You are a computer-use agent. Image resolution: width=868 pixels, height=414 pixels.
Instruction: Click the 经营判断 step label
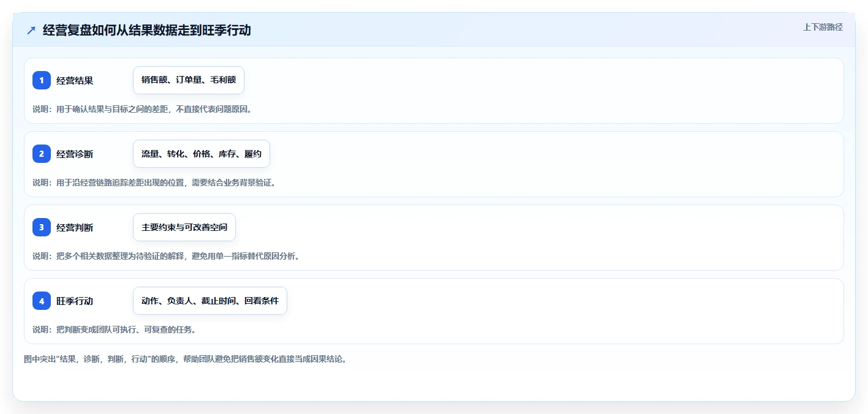point(75,227)
